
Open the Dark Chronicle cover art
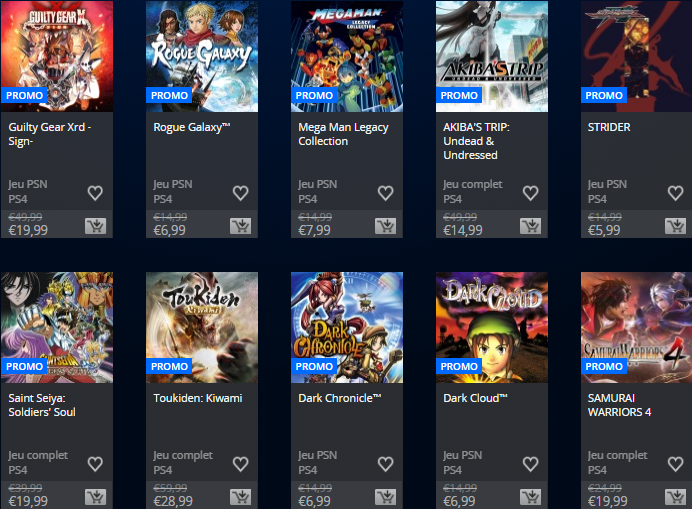(x=347, y=327)
